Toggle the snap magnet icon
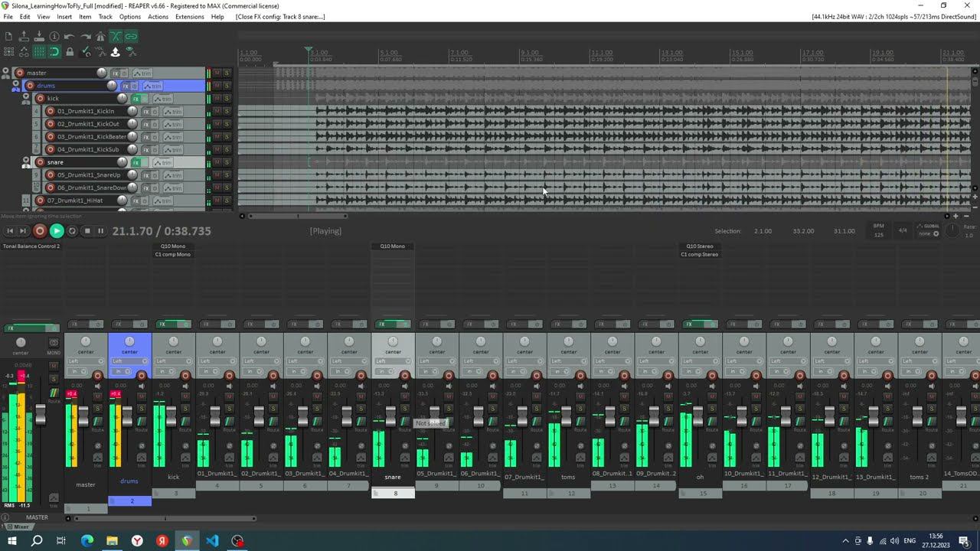 click(x=54, y=52)
